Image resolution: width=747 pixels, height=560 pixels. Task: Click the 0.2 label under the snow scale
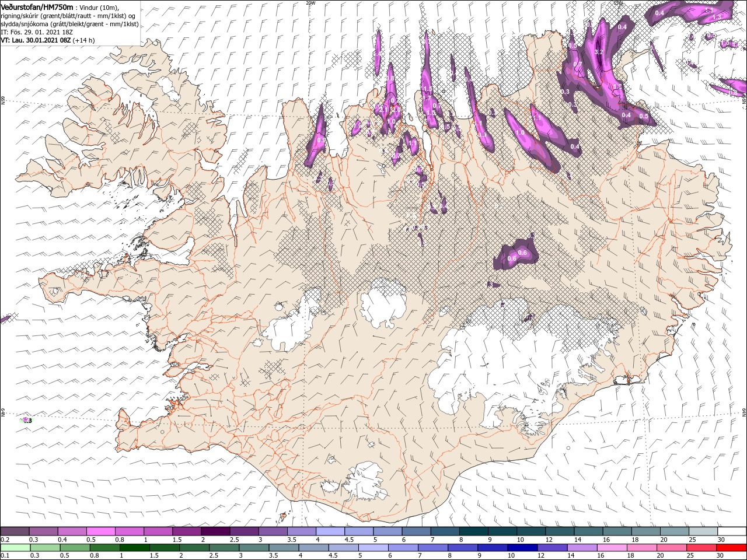click(5, 540)
